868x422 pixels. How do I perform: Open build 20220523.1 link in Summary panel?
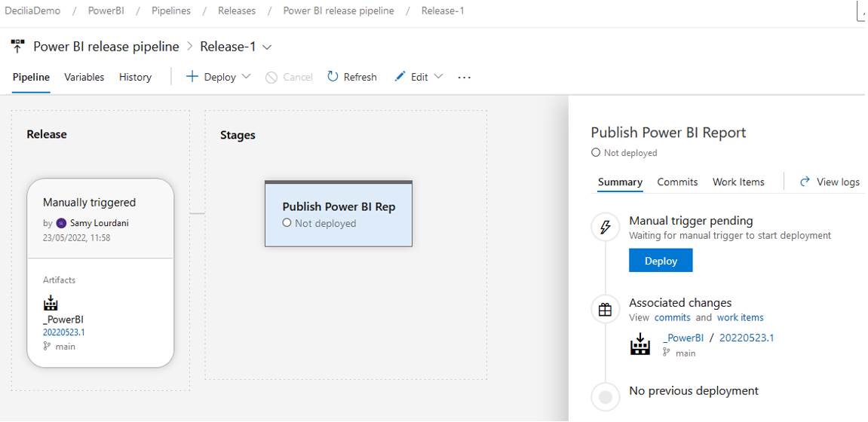(x=747, y=338)
